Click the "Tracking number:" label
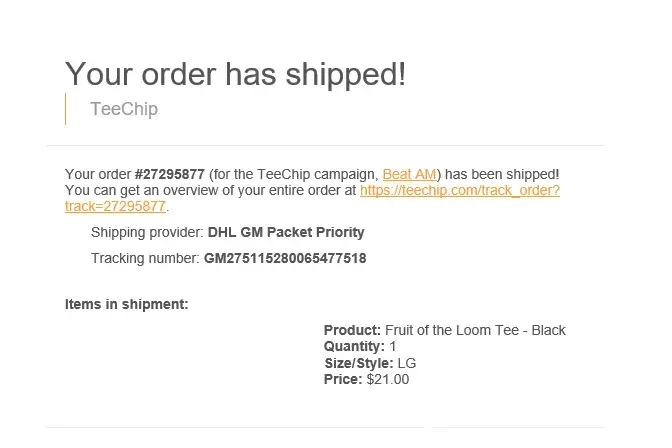 [x=145, y=258]
